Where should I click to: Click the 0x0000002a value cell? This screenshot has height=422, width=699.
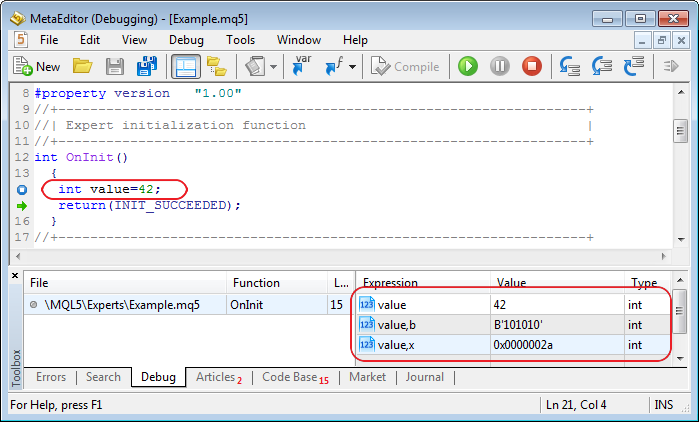tap(557, 345)
